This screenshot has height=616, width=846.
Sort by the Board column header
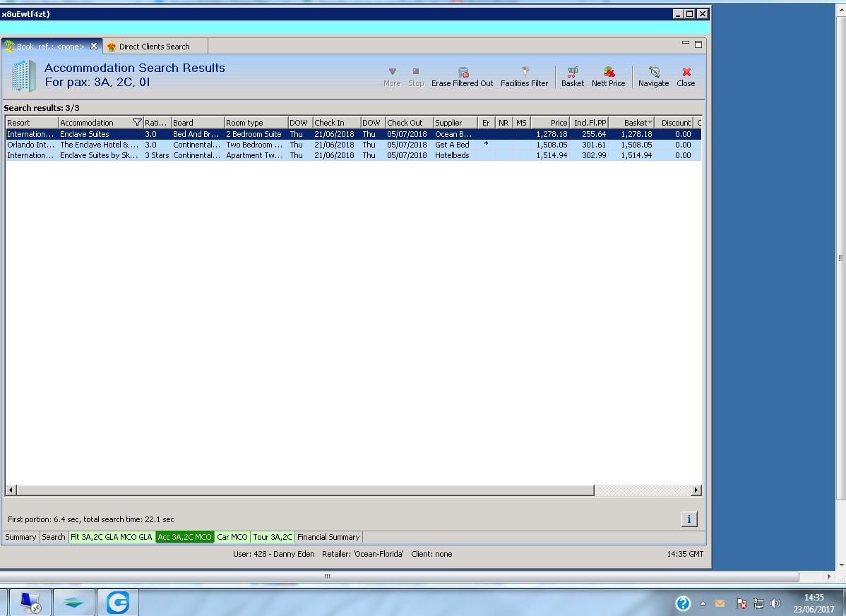[x=198, y=123]
